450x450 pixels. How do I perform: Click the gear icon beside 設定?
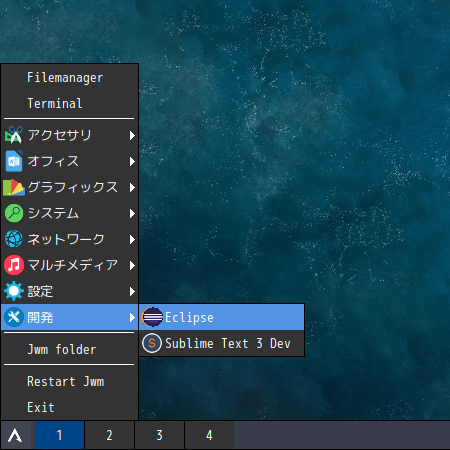(x=14, y=291)
